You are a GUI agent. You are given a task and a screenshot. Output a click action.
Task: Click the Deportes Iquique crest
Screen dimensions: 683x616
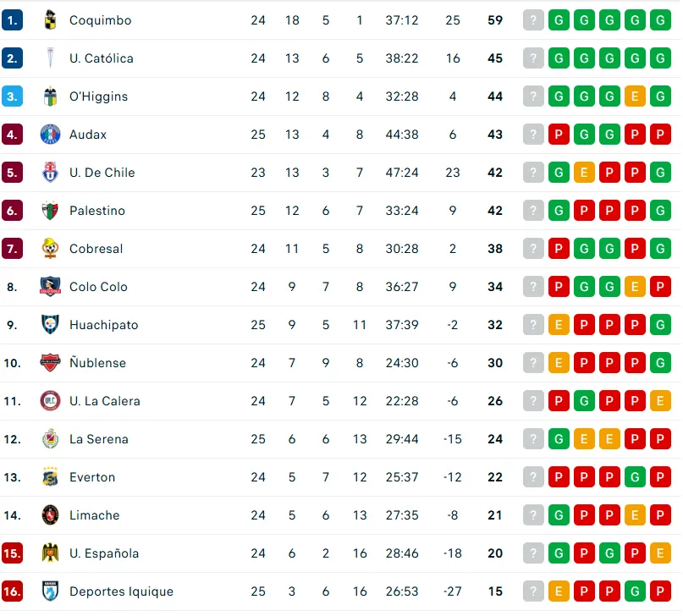pos(51,591)
